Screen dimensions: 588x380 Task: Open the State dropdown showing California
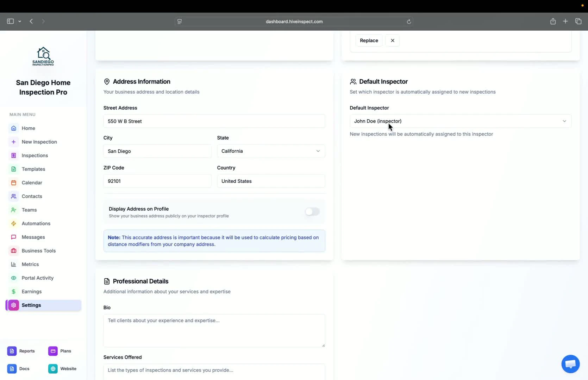point(270,151)
